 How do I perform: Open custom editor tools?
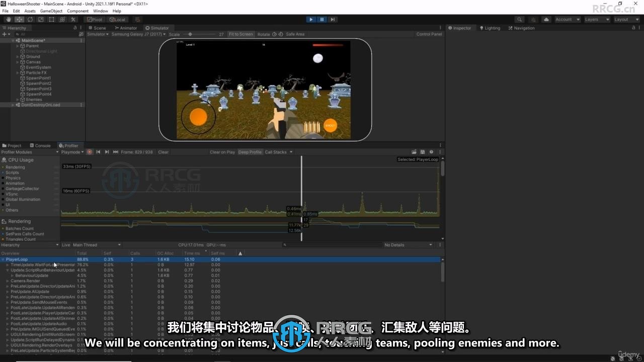(73, 20)
